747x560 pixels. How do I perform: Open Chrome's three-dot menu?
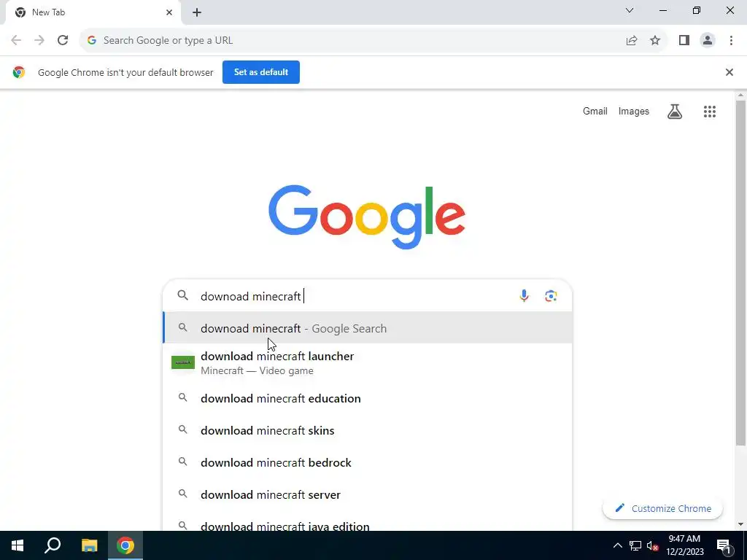pyautogui.click(x=731, y=41)
